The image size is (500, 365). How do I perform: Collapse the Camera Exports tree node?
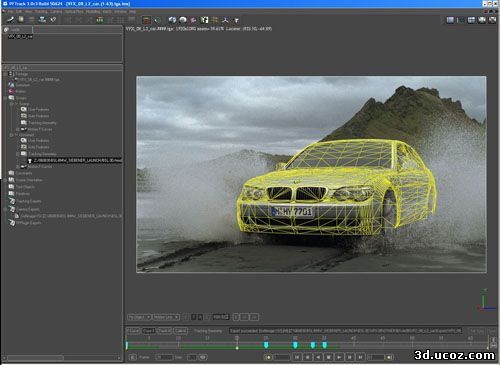(x=5, y=209)
